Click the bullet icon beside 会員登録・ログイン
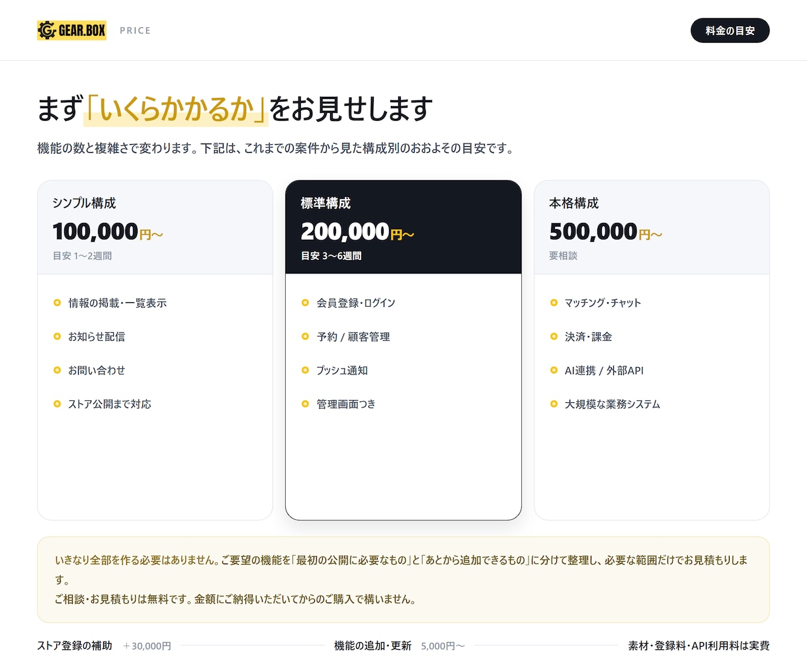The image size is (807, 672). (305, 303)
